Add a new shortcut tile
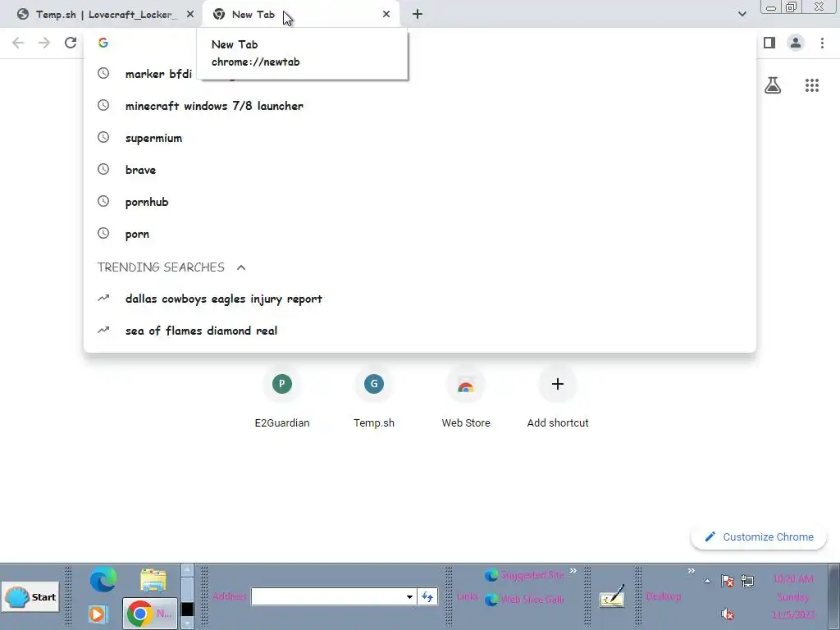The height and width of the screenshot is (630, 840). tap(558, 398)
